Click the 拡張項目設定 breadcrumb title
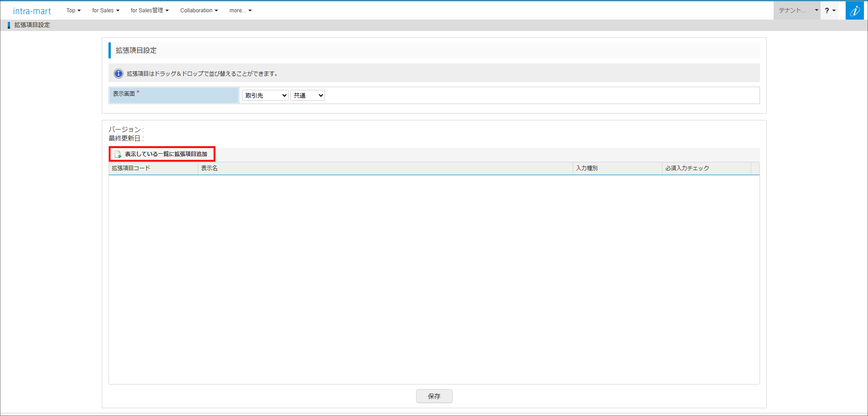The width and height of the screenshot is (868, 416). 32,25
